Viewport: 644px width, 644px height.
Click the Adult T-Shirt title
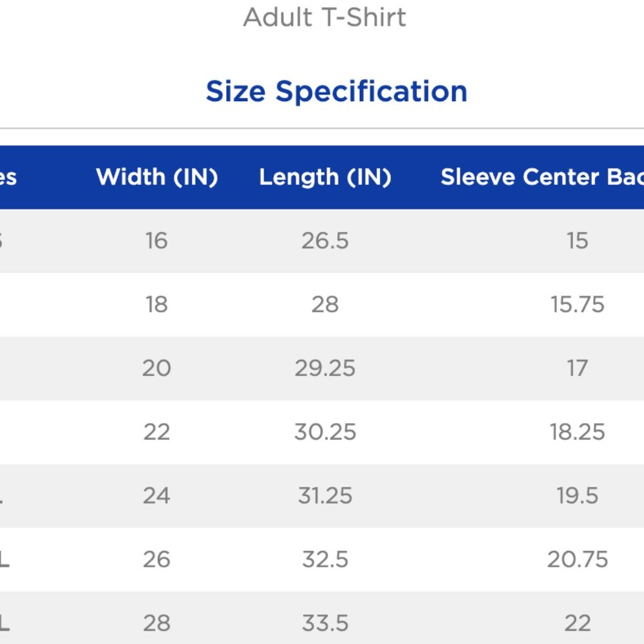coord(325,17)
